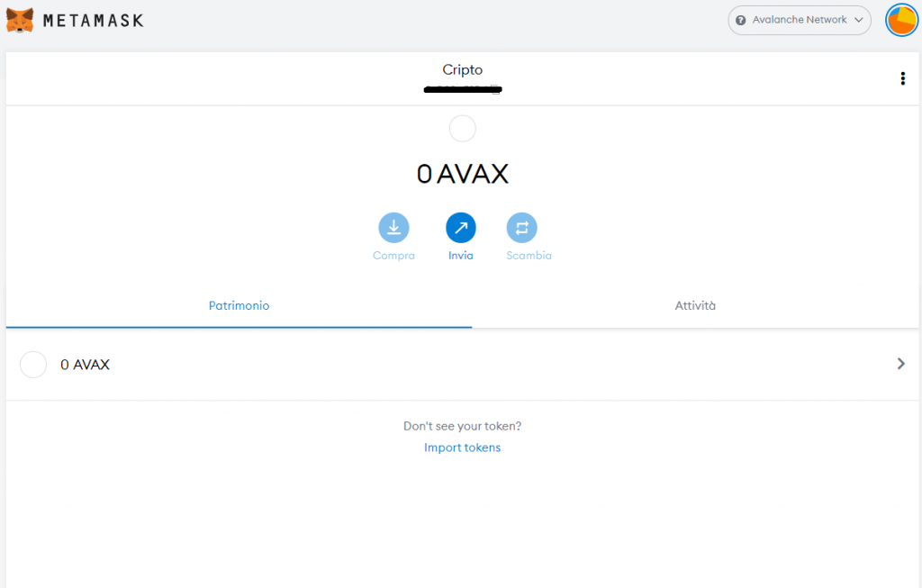This screenshot has height=588, width=922.
Task: Expand the AVAX asset row chevron
Action: pos(900,364)
